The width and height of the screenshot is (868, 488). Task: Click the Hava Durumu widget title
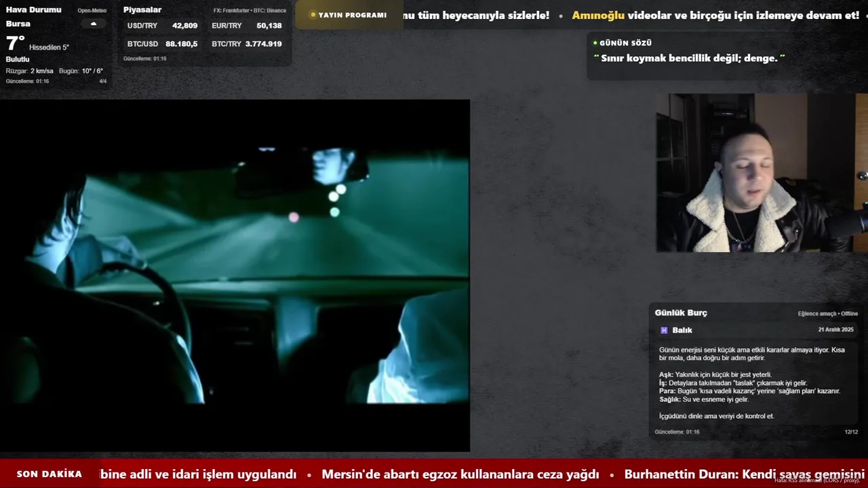(x=33, y=9)
